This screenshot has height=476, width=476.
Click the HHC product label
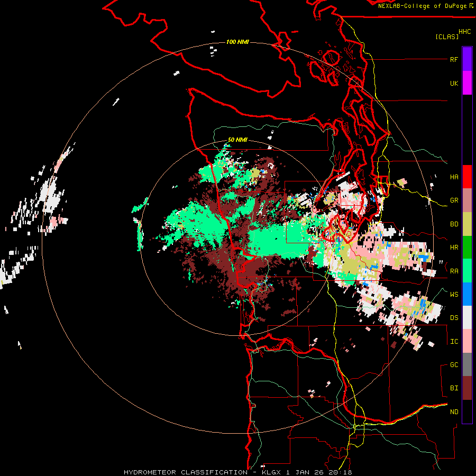pos(464,32)
